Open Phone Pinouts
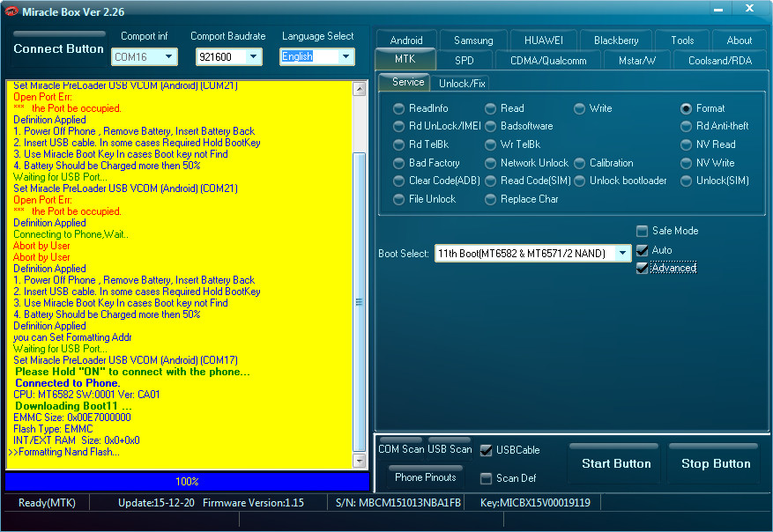The image size is (773, 532). point(426,477)
